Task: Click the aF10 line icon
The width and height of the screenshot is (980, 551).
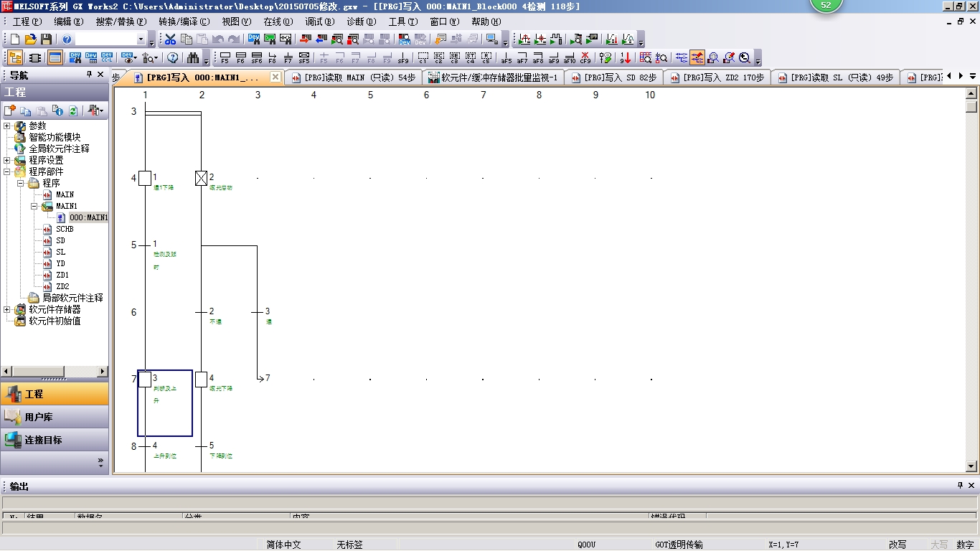Action: point(570,58)
